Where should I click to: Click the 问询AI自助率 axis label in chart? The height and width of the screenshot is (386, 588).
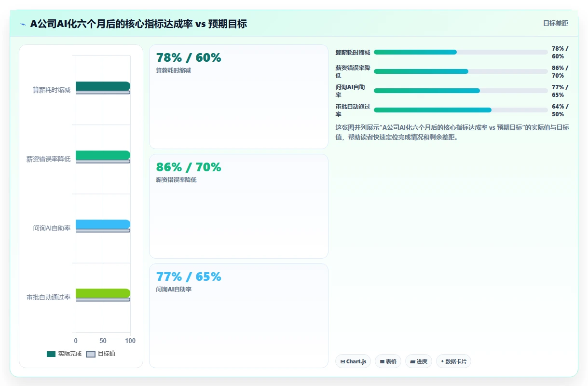52,228
